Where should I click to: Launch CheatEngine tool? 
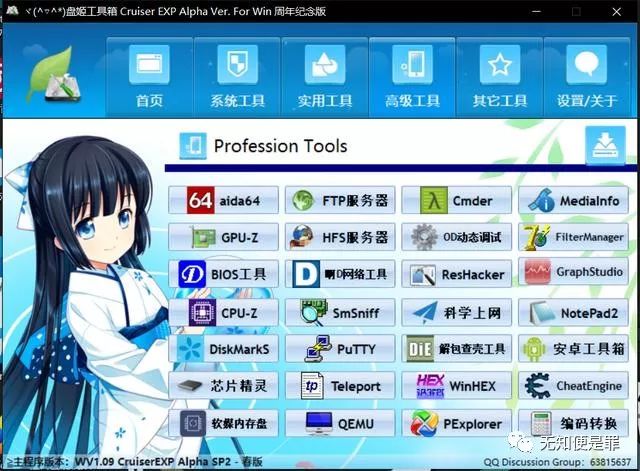573,385
